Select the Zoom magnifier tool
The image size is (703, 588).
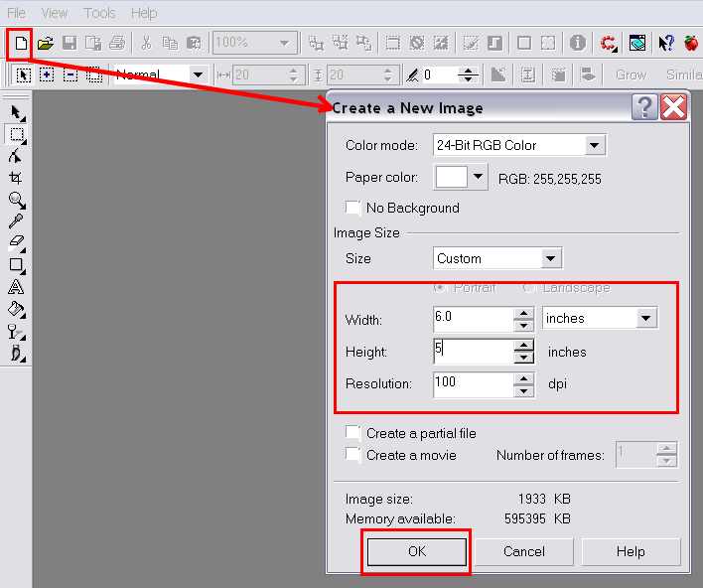click(x=16, y=200)
